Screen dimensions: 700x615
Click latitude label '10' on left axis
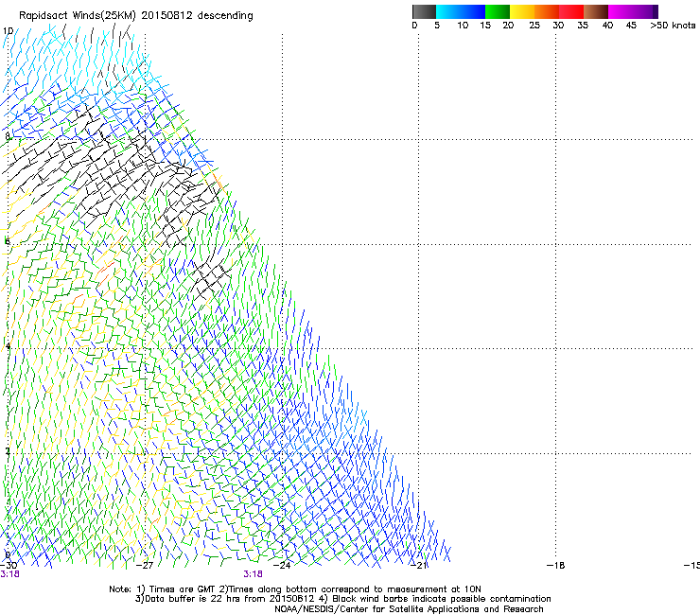[8, 31]
